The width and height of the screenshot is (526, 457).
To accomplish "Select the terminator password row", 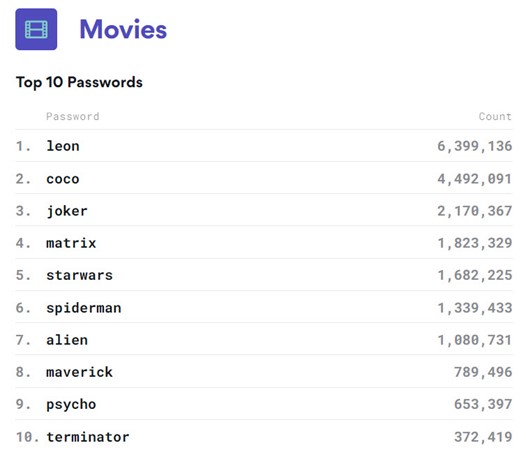I will (x=264, y=437).
